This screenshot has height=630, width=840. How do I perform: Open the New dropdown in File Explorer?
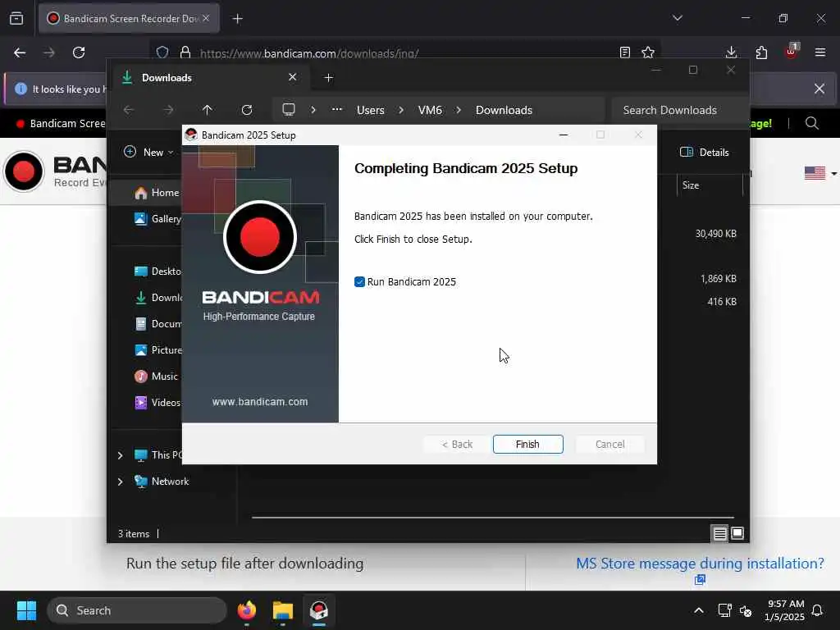tap(149, 152)
